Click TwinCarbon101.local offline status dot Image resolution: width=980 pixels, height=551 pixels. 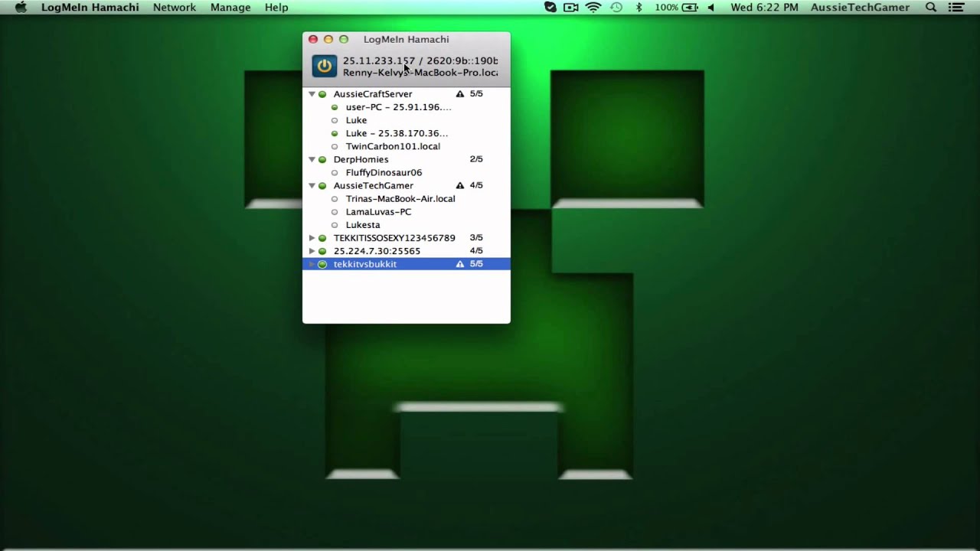[335, 146]
